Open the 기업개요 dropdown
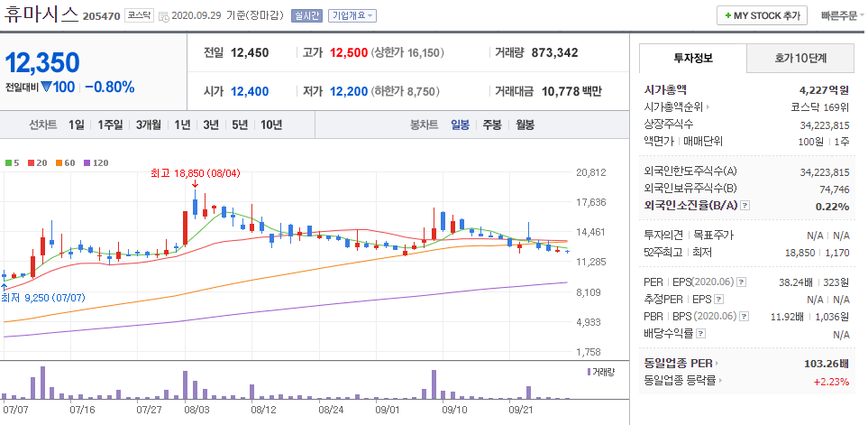Image resolution: width=868 pixels, height=425 pixels. 352,15
